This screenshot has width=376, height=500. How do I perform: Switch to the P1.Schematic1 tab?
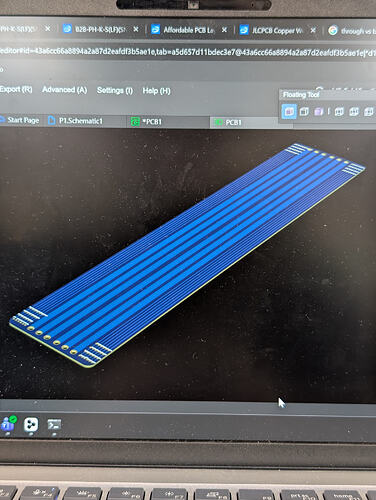75,121
